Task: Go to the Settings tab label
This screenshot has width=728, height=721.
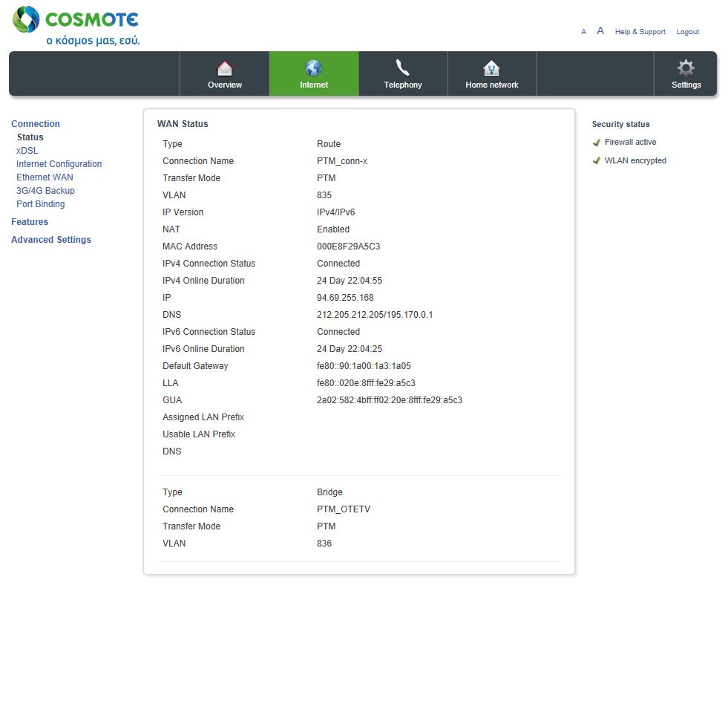Action: (x=686, y=85)
